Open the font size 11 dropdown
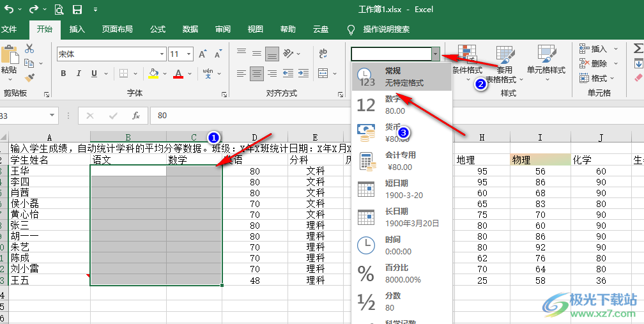 click(189, 54)
